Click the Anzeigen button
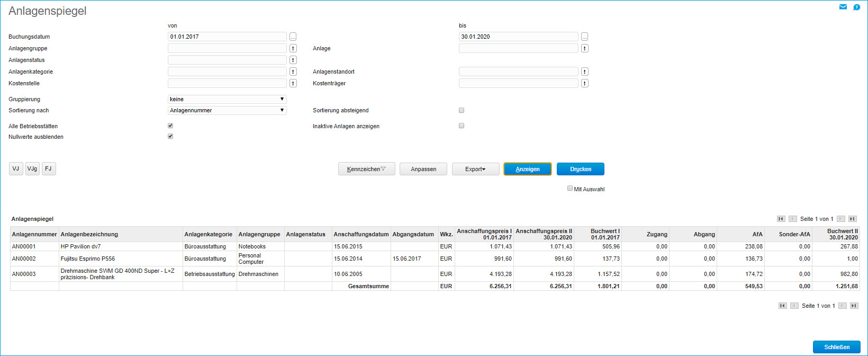Image resolution: width=868 pixels, height=356 pixels. point(527,169)
